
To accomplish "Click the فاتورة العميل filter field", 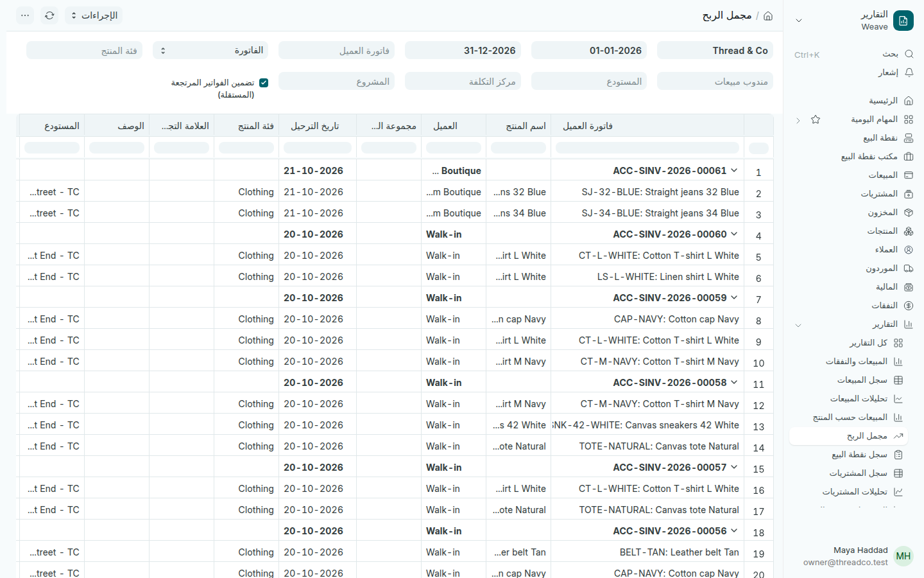I will pyautogui.click(x=336, y=50).
